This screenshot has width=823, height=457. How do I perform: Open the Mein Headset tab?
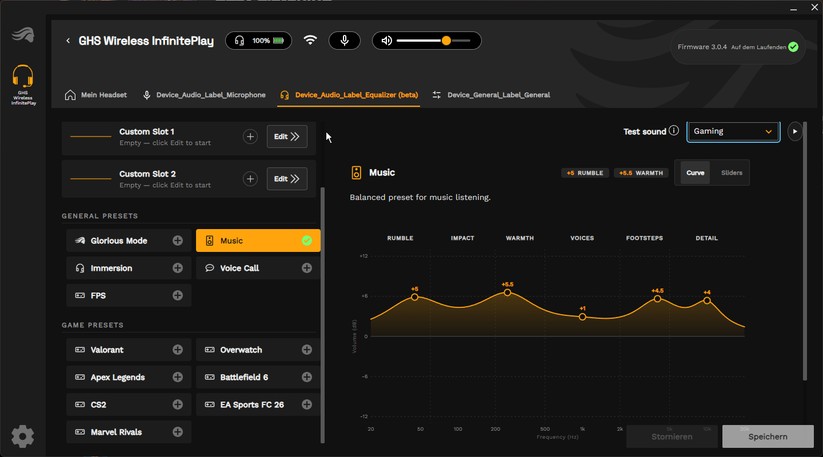coord(96,95)
